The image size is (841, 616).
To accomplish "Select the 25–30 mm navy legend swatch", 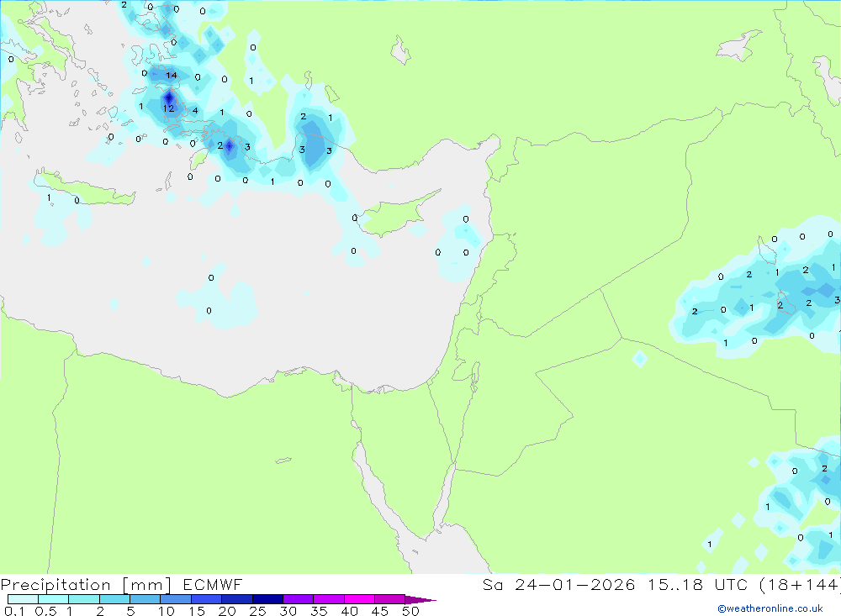I will pos(267,599).
